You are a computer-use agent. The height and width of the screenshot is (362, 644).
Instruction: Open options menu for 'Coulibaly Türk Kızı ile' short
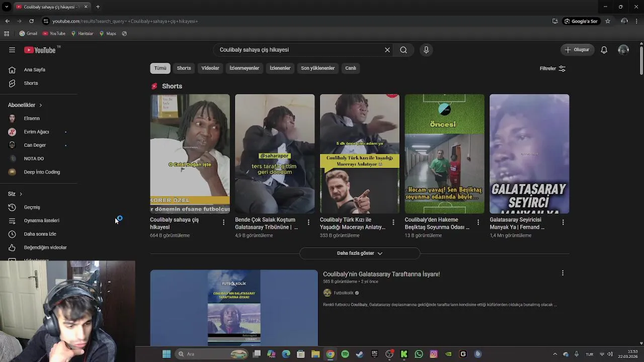(x=393, y=222)
